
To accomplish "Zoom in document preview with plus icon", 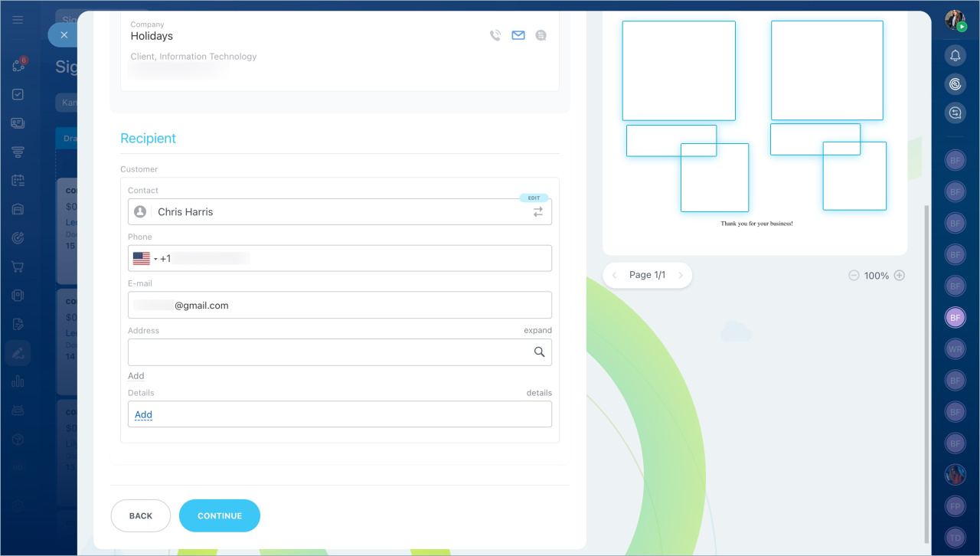I will pos(900,276).
